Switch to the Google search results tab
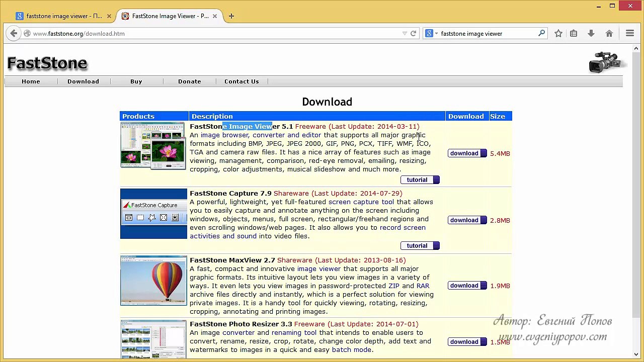Screen dimensions: 644x362 pos(64,16)
